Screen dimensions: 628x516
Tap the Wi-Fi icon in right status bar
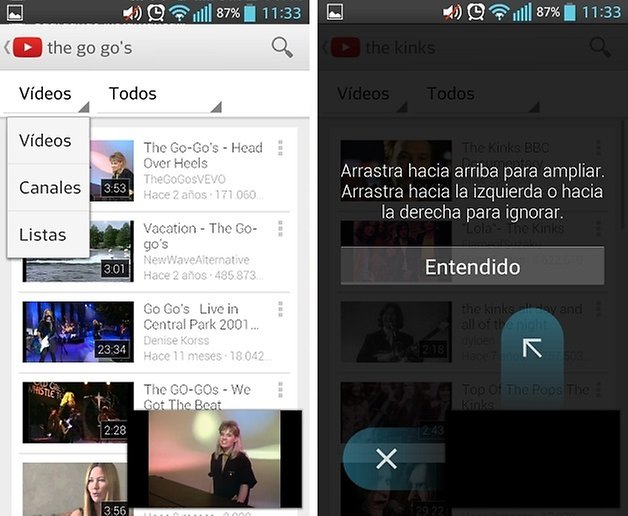point(499,13)
